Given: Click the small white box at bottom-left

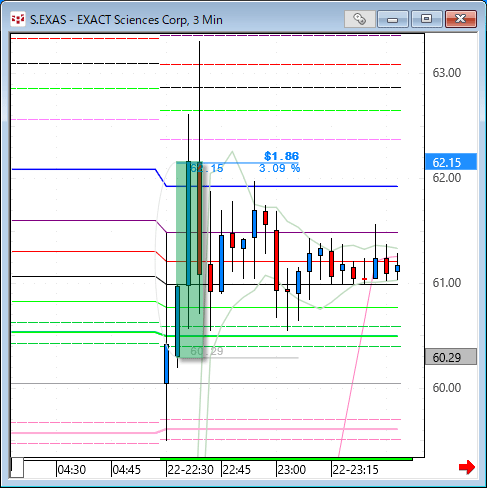Looking at the screenshot, I should point(17,468).
